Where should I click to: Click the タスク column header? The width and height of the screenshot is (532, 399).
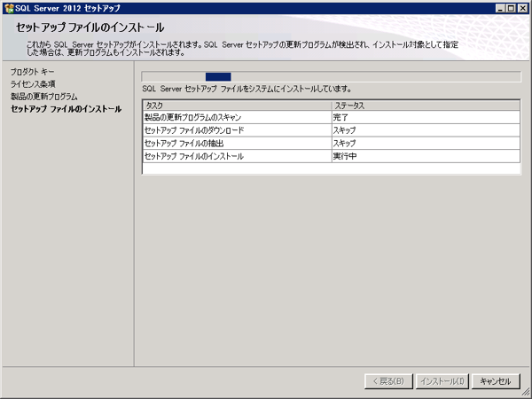(x=237, y=106)
